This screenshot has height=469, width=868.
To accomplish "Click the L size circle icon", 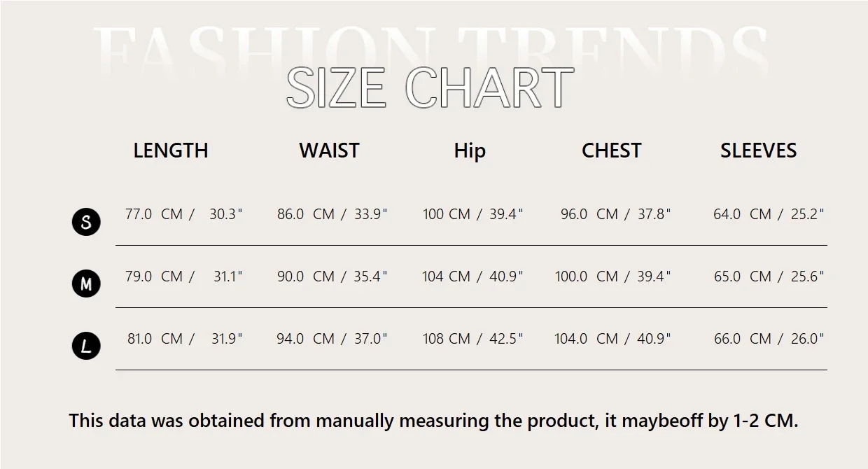I will coord(86,346).
